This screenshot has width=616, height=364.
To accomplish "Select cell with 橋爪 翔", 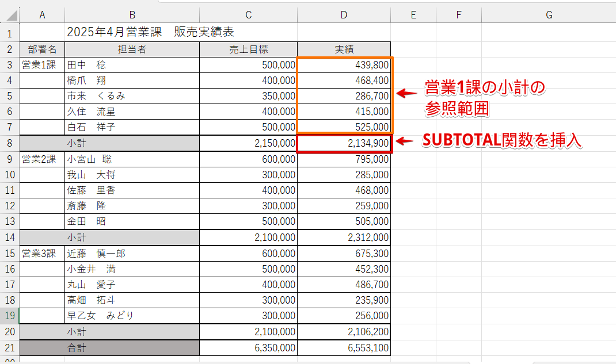I will point(132,81).
